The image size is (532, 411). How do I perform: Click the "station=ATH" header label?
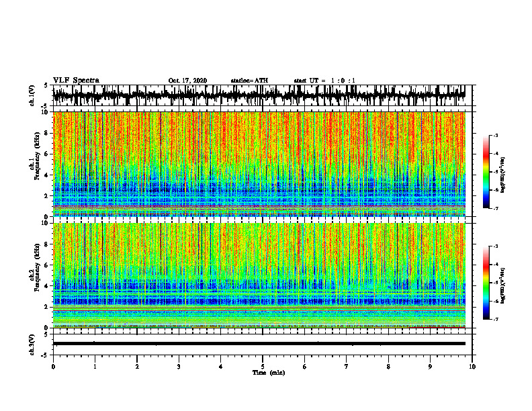[249, 81]
